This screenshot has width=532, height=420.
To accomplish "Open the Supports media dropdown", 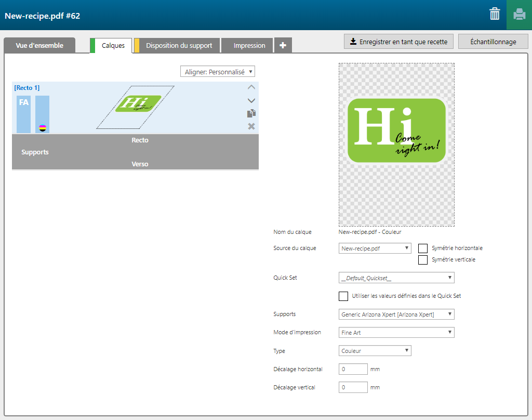I will coord(396,314).
